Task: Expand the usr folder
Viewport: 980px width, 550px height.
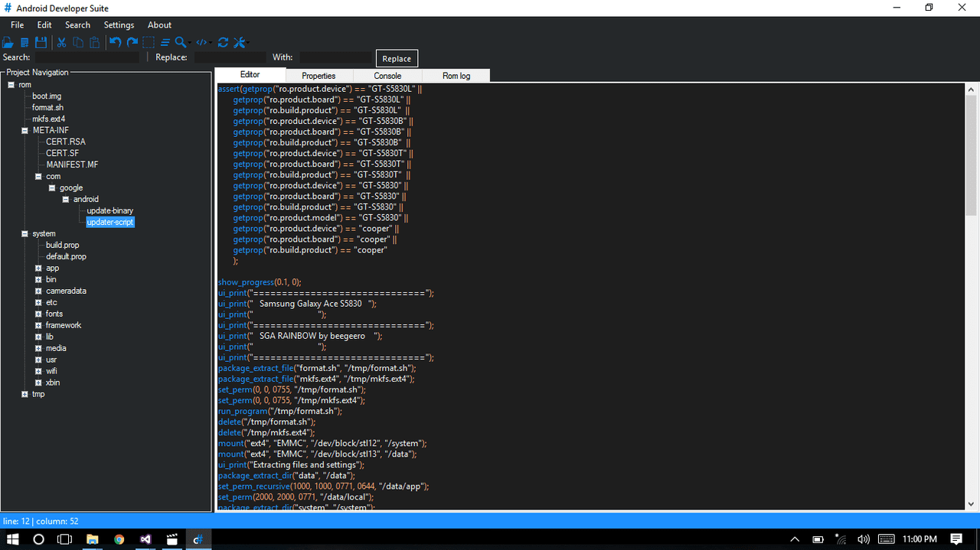Action: pyautogui.click(x=38, y=360)
